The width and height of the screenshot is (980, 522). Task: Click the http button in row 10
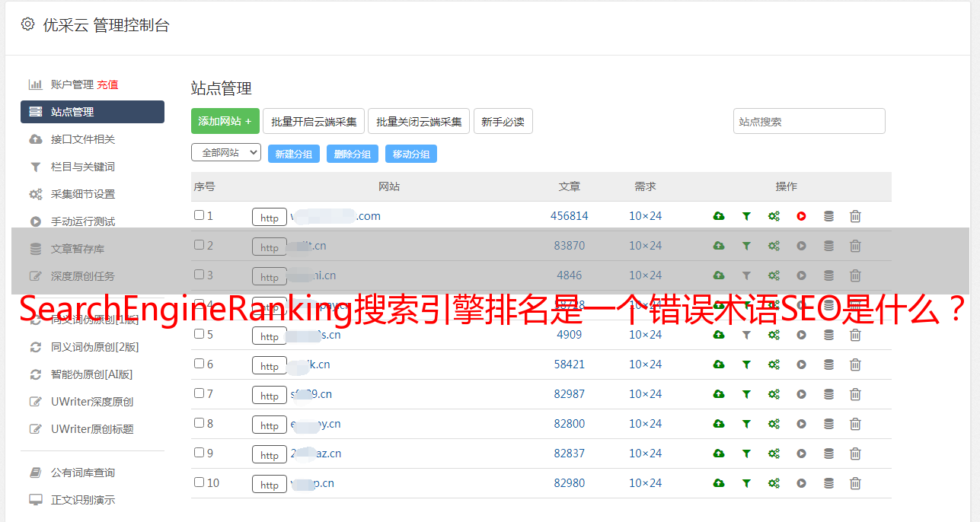pyautogui.click(x=270, y=485)
